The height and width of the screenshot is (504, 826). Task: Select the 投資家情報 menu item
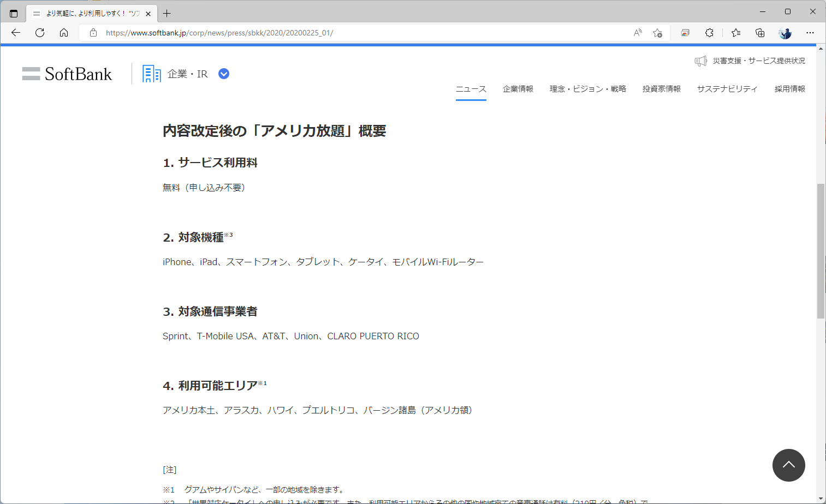(662, 89)
